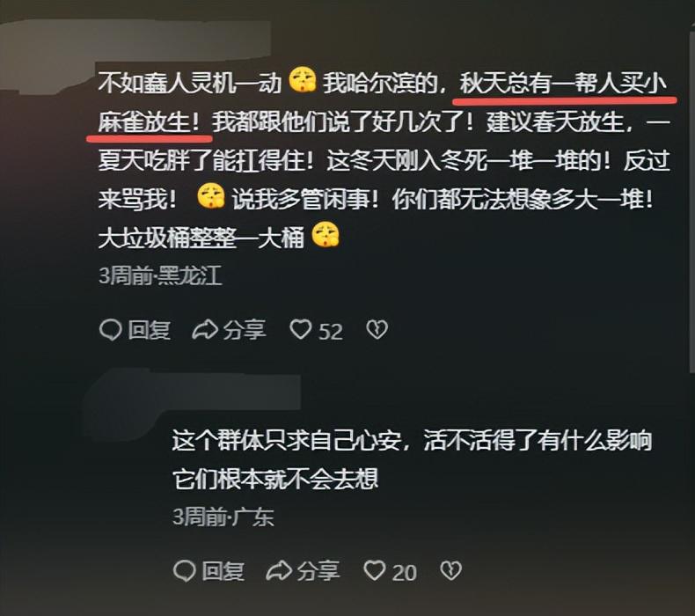Click the 3周前·黑龙江 timestamp
Image resolution: width=695 pixels, height=616 pixels.
[160, 275]
